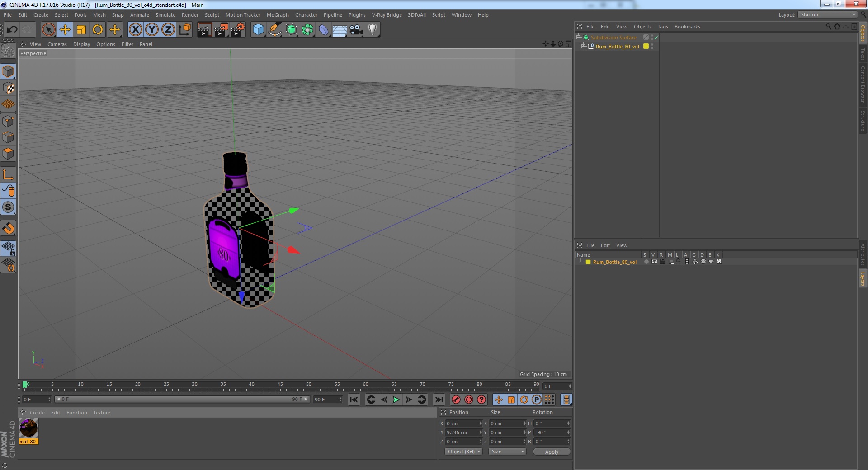The width and height of the screenshot is (868, 470).
Task: Toggle the X axis lock
Action: [x=135, y=30]
